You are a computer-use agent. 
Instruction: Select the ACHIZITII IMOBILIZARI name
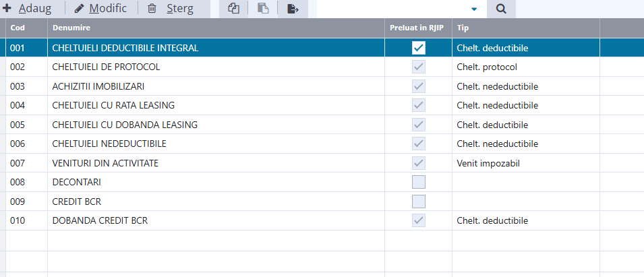[x=98, y=86]
